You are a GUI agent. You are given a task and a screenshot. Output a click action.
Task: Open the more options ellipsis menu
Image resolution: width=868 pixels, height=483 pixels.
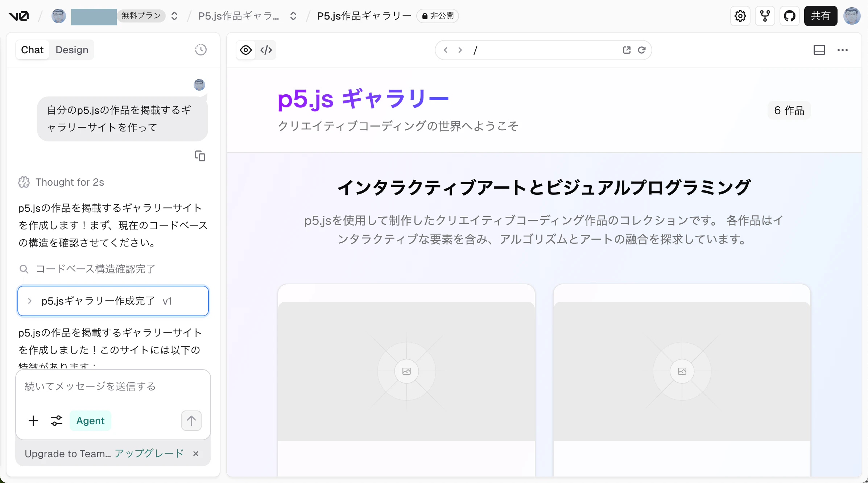[843, 50]
